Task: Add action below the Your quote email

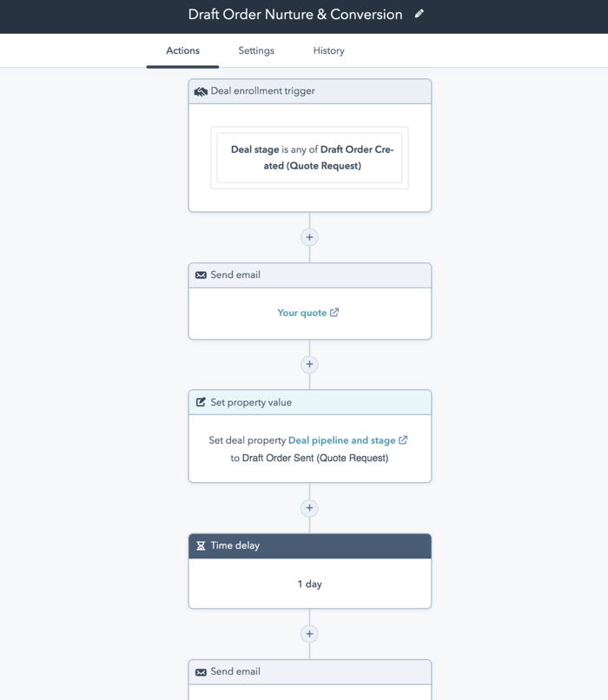Action: tap(309, 364)
